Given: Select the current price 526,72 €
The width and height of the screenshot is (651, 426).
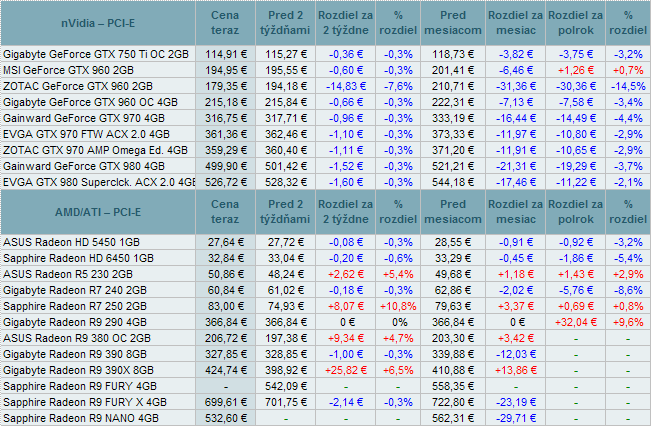Looking at the screenshot, I should (225, 182).
